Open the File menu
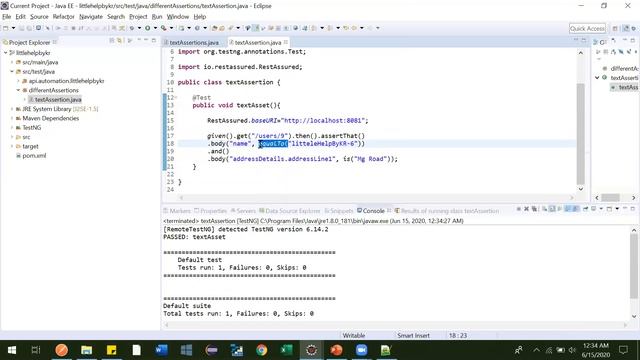Screen dimensions: 640x360 (7, 17)
